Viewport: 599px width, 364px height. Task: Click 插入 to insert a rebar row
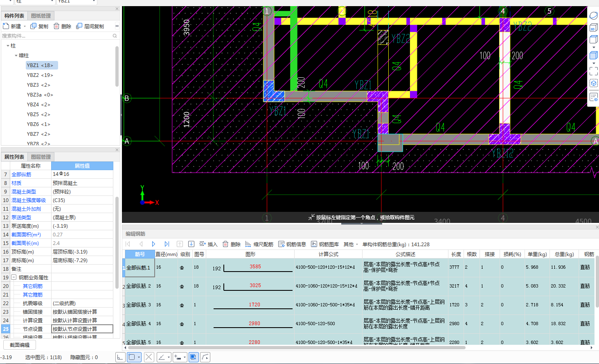click(x=208, y=244)
